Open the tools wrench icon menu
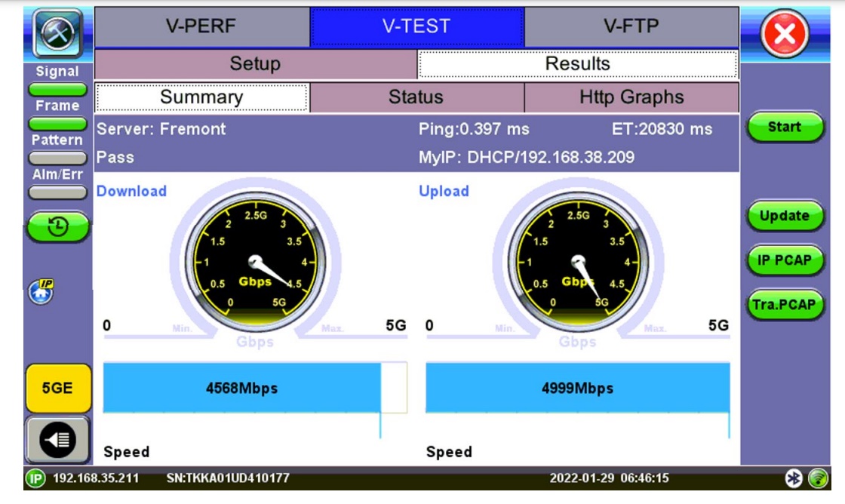The width and height of the screenshot is (845, 504). 57,33
